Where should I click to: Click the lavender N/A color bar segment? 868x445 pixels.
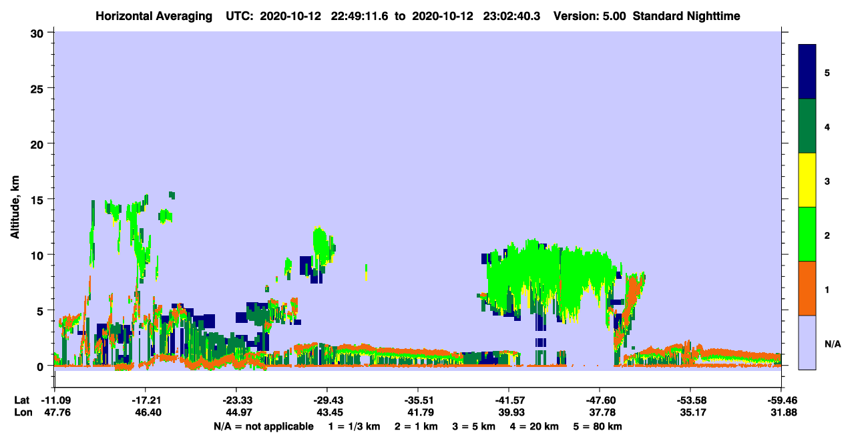pos(807,342)
